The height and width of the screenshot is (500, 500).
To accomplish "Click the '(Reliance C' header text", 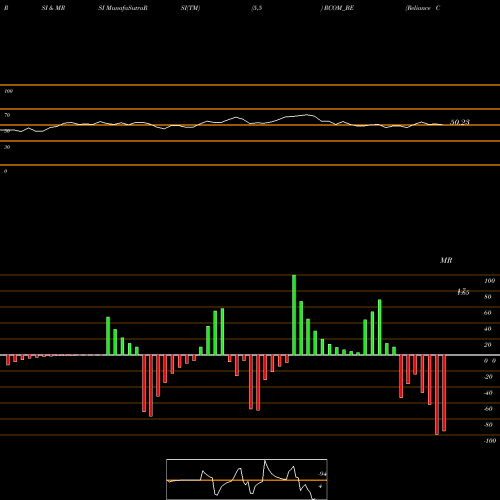I will [x=423, y=8].
